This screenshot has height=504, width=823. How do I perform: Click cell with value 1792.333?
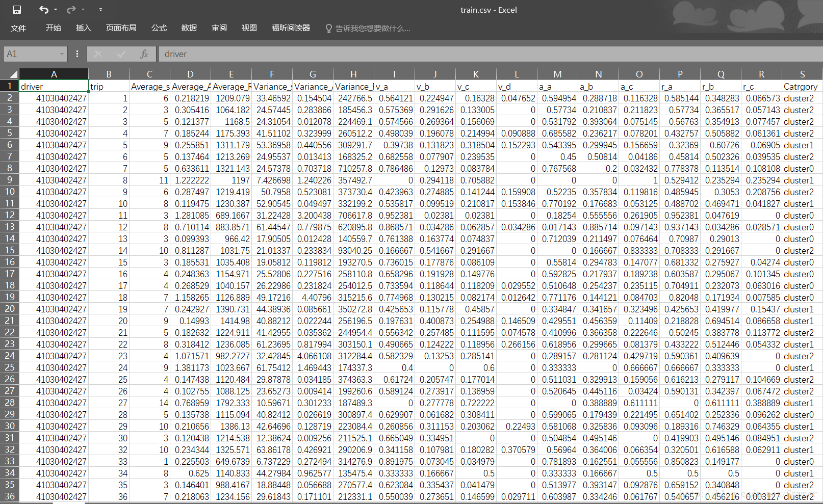coord(231,403)
